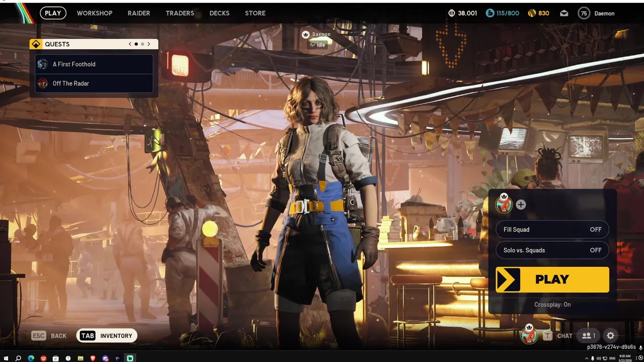Click the Crossplay: On label
This screenshot has height=362, width=644.
tap(552, 305)
